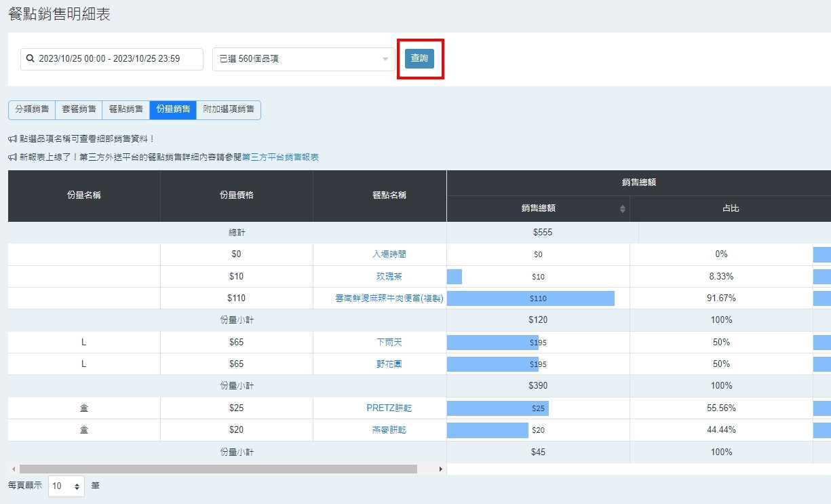Select the 份量銷售 tab
The image size is (831, 504).
pos(173,110)
